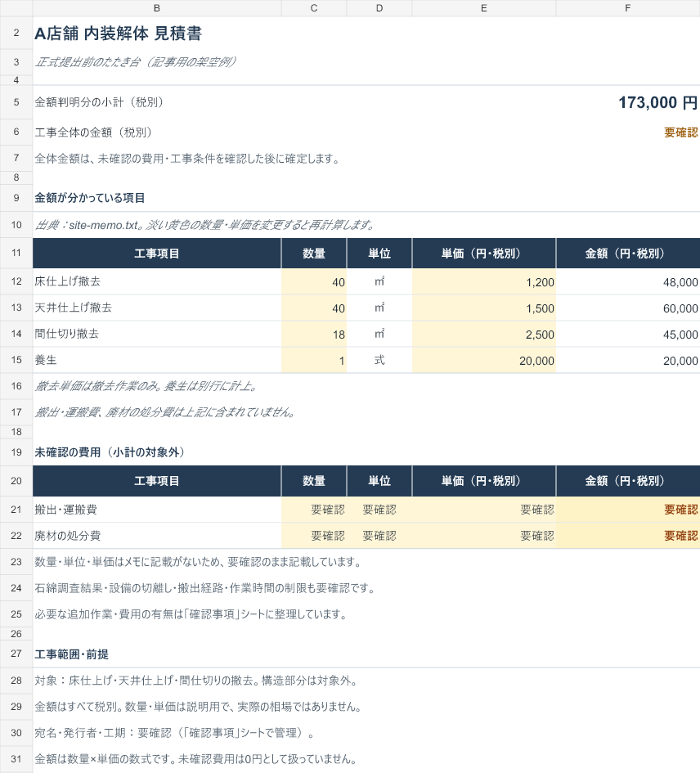Click the line 宛名・発行者・工期：要確認
700x773 pixels.
click(174, 733)
